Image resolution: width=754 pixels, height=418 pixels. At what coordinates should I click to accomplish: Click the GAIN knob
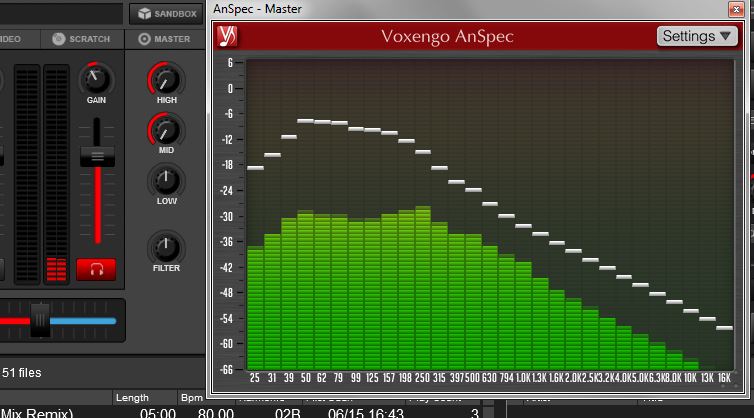pyautogui.click(x=97, y=78)
